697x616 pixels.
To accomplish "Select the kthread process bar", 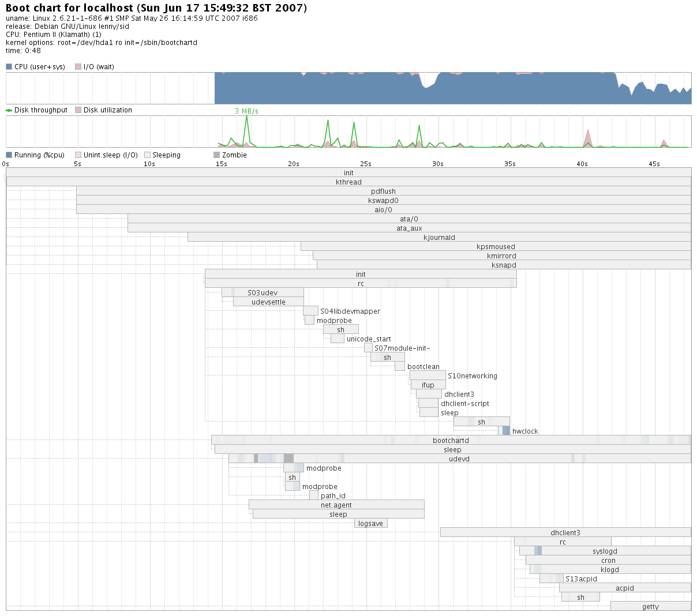I will 348,182.
